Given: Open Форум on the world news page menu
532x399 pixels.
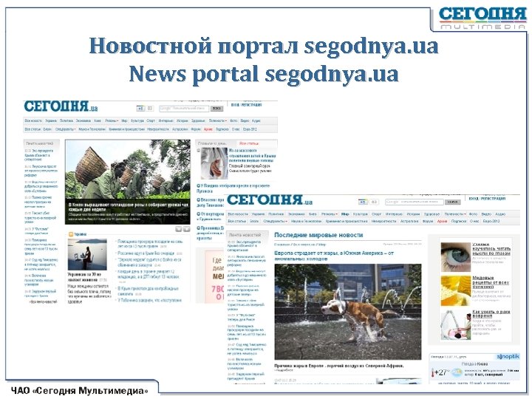Looking at the screenshot, I should (428, 221).
